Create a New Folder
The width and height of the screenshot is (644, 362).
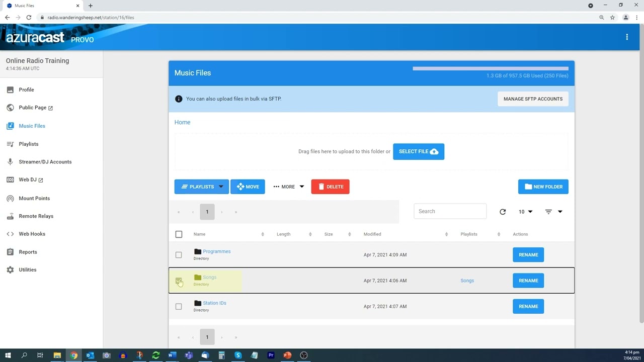[x=543, y=187]
